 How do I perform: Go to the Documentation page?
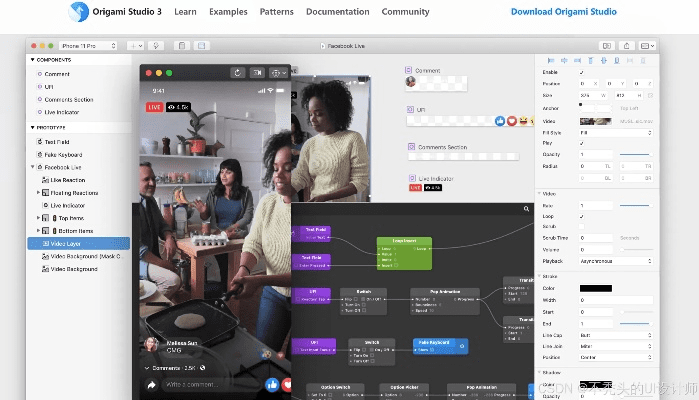tap(337, 12)
